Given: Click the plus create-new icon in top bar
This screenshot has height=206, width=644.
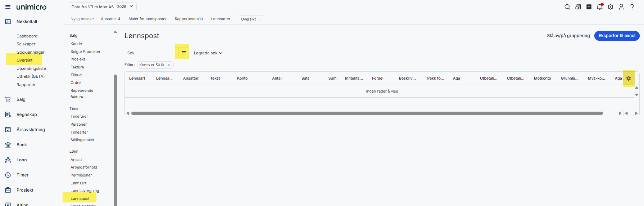Looking at the screenshot, I should tap(589, 7).
